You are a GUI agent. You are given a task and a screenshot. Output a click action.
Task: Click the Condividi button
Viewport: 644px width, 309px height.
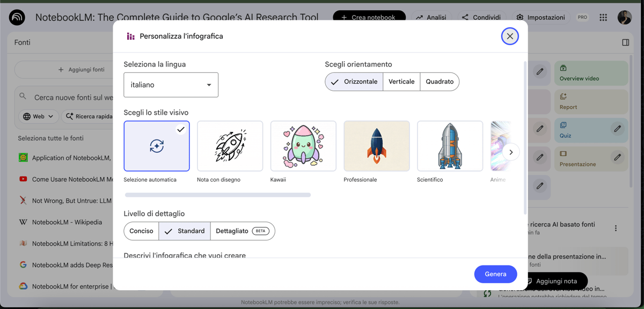[x=481, y=17]
